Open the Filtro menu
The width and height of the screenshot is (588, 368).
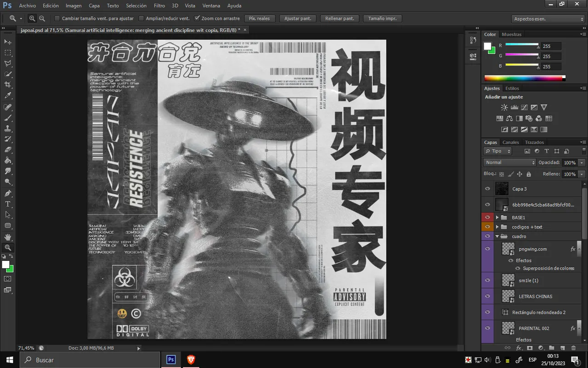coord(159,6)
